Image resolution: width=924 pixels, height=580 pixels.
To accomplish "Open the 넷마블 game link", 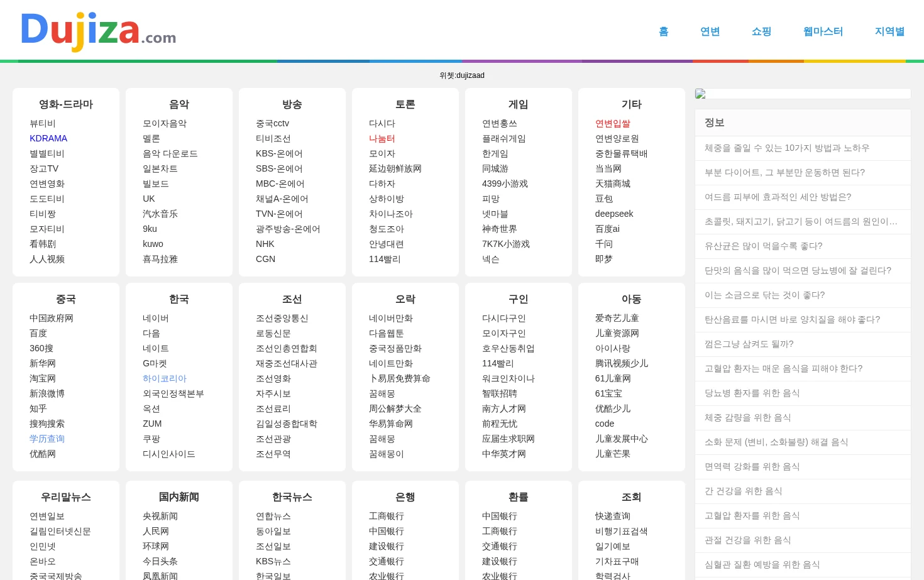I will (495, 214).
